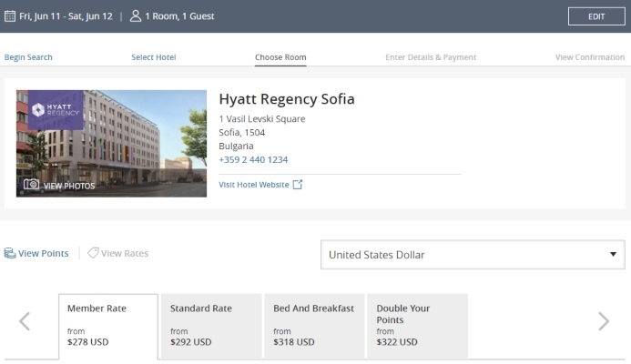Select the Double Your Points rate tab
Image resolution: width=631 pixels, height=364 pixels.
click(417, 327)
